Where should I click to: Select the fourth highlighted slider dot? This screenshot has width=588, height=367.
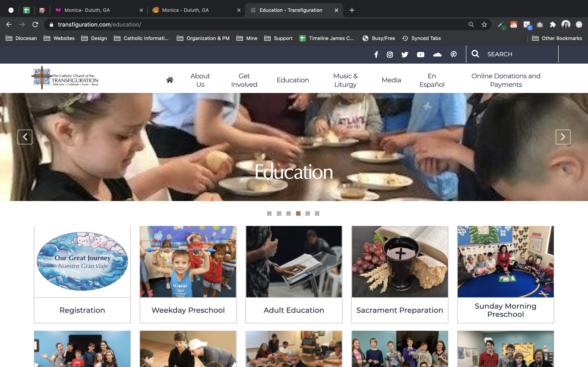coord(298,213)
